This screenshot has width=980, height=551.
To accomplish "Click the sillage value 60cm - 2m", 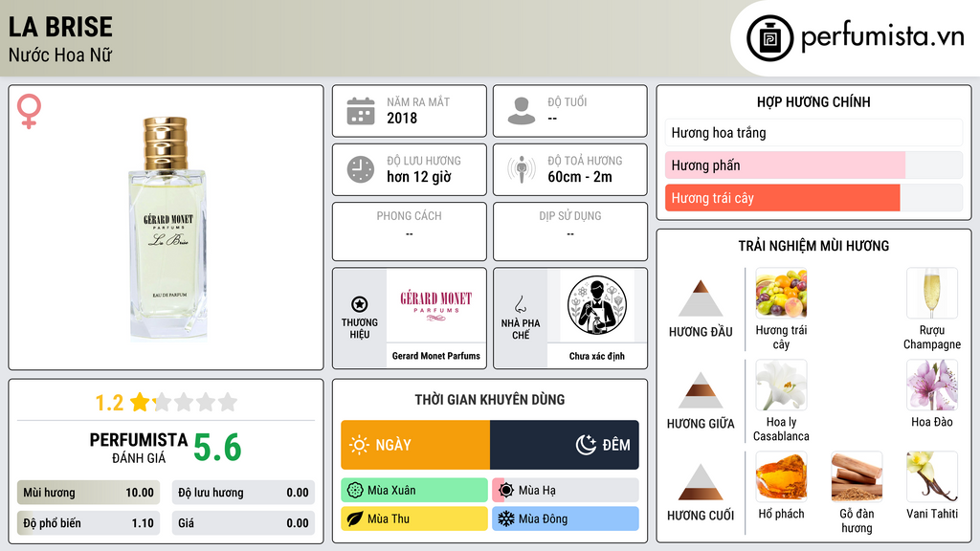I will click(580, 177).
